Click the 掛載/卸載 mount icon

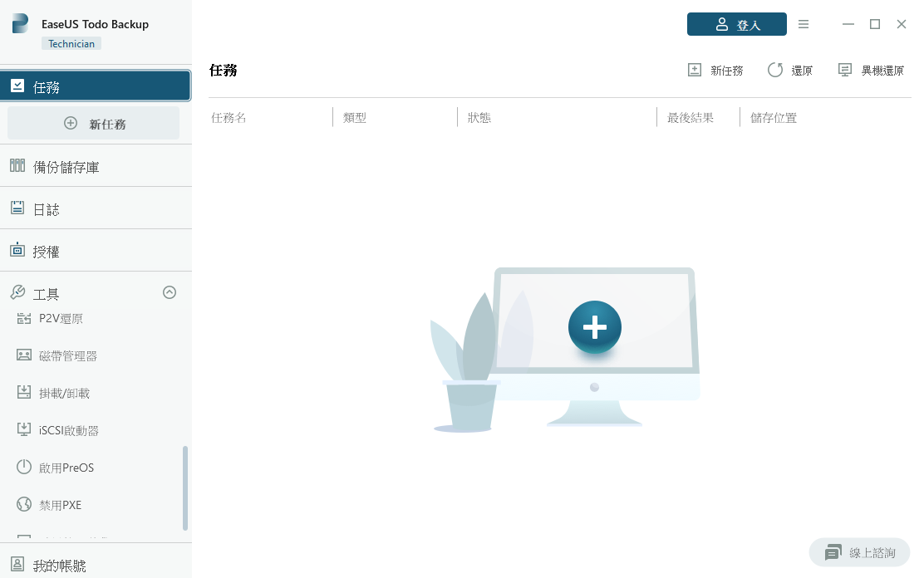pyautogui.click(x=24, y=393)
